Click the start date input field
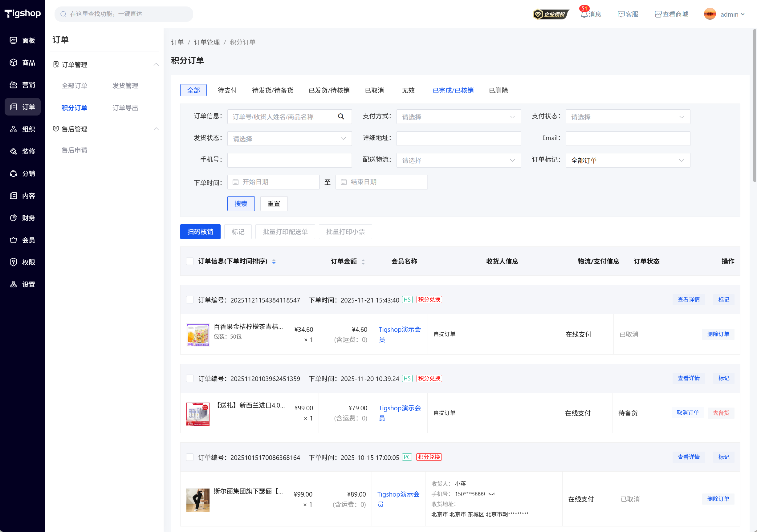 tap(274, 182)
